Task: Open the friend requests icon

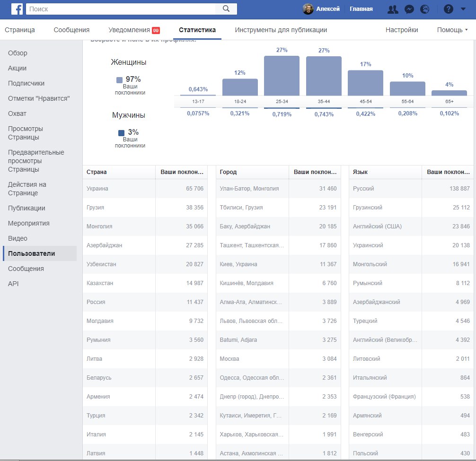Action: tap(393, 9)
